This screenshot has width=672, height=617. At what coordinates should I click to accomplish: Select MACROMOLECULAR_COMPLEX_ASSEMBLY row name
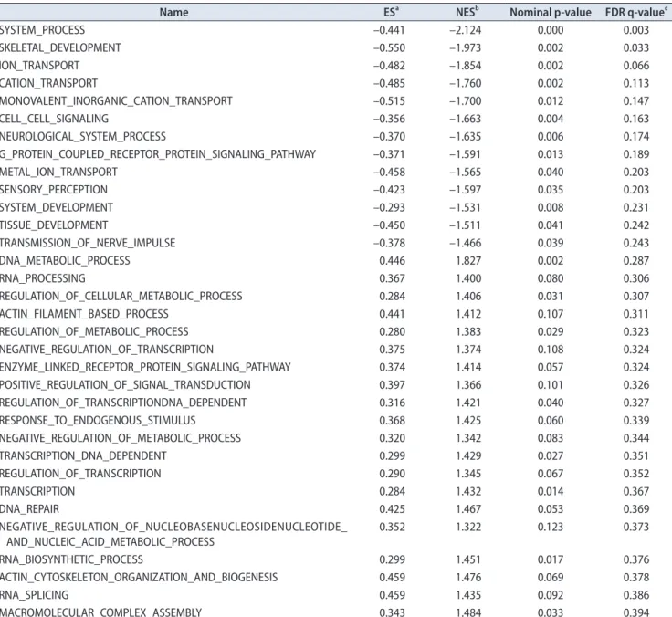click(x=100, y=612)
